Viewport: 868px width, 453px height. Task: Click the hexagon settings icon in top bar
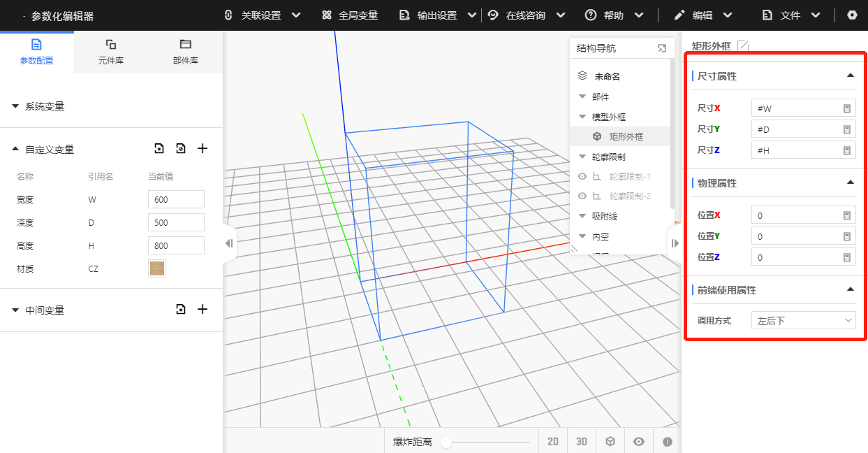click(852, 15)
